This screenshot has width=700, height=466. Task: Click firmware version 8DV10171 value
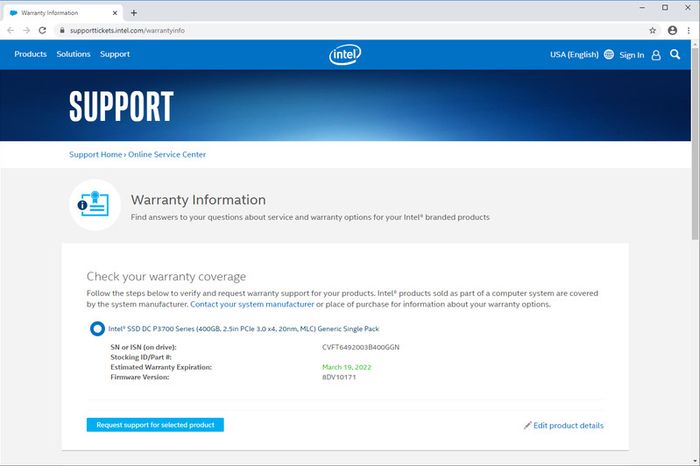[339, 377]
